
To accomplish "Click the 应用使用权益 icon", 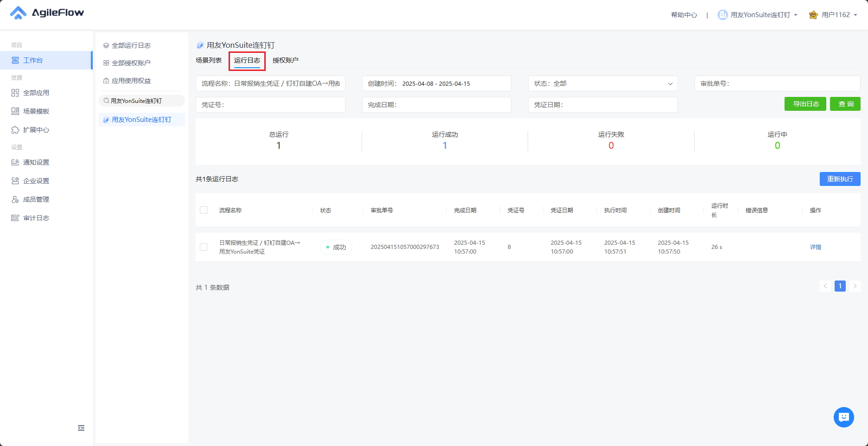I will click(106, 81).
